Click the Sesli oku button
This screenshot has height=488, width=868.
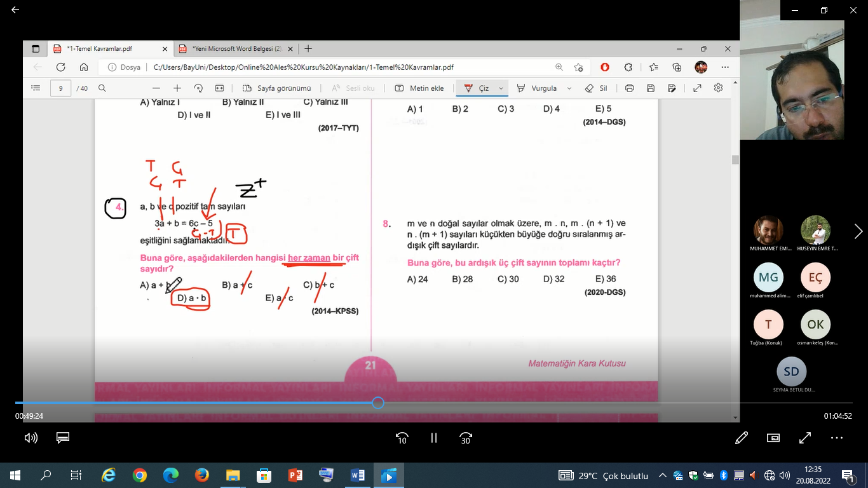(x=353, y=88)
